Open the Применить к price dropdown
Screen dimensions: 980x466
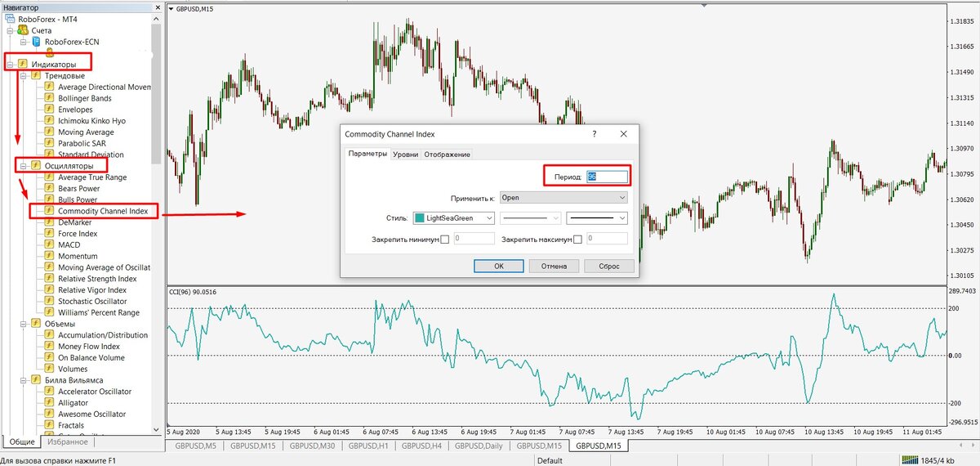[563, 198]
